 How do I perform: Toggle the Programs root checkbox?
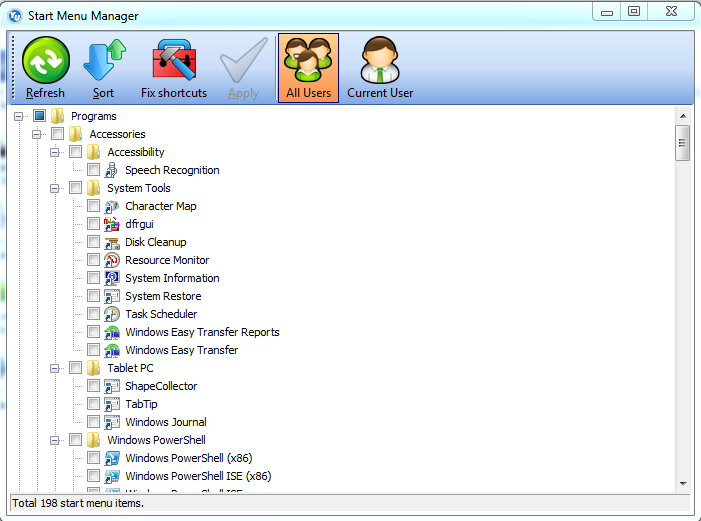[x=39, y=116]
